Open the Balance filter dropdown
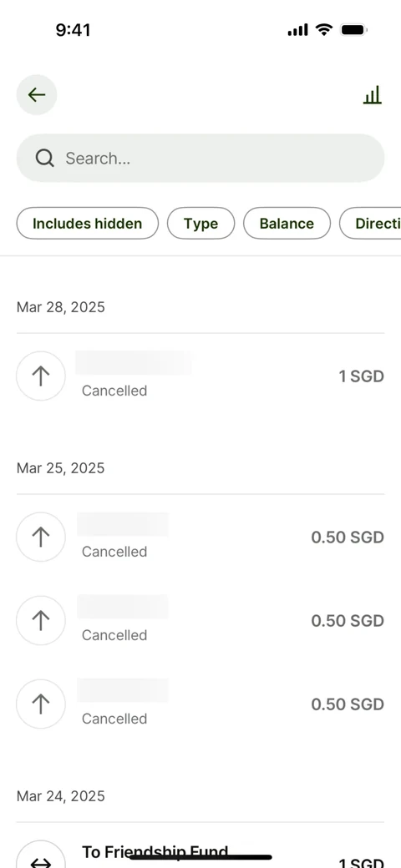401x868 pixels. click(x=287, y=224)
